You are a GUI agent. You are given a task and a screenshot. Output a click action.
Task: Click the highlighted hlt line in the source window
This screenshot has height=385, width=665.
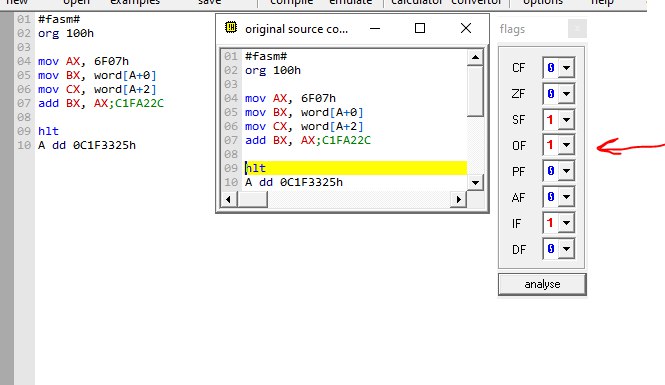coord(355,168)
